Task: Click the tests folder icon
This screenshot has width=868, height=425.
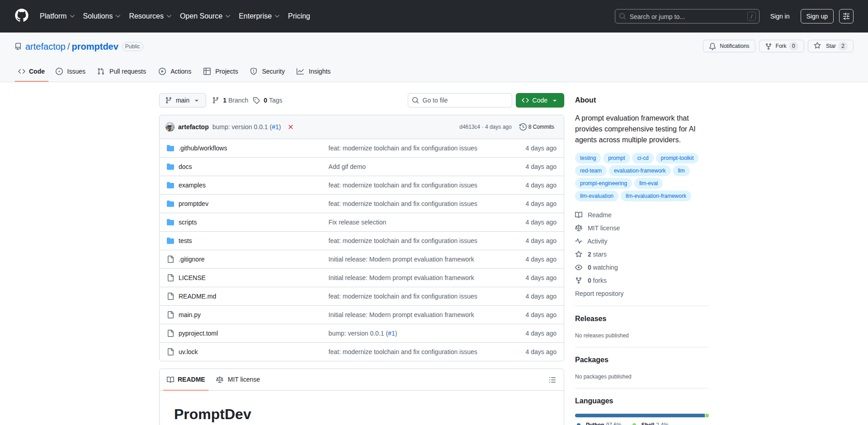Action: click(170, 241)
